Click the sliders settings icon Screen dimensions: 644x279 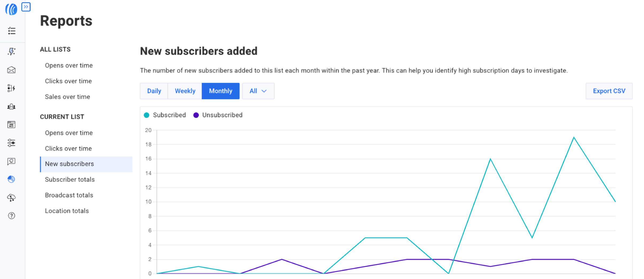pyautogui.click(x=11, y=143)
